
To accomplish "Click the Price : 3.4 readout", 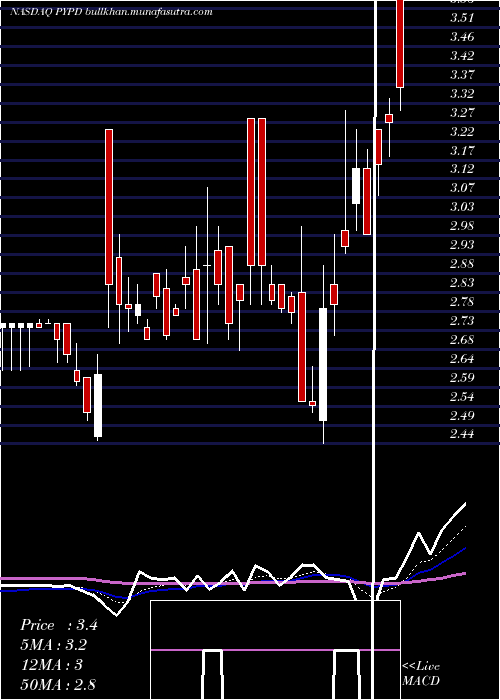I will (x=58, y=625).
